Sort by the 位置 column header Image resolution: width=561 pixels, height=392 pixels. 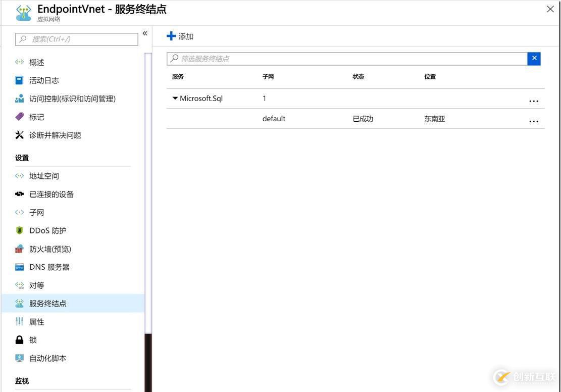pyautogui.click(x=430, y=77)
